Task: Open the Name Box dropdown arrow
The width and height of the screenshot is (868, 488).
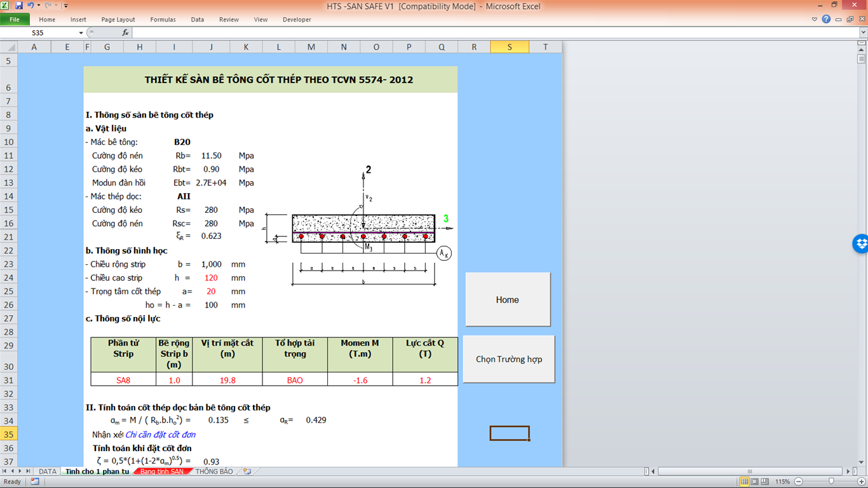Action: tap(81, 32)
